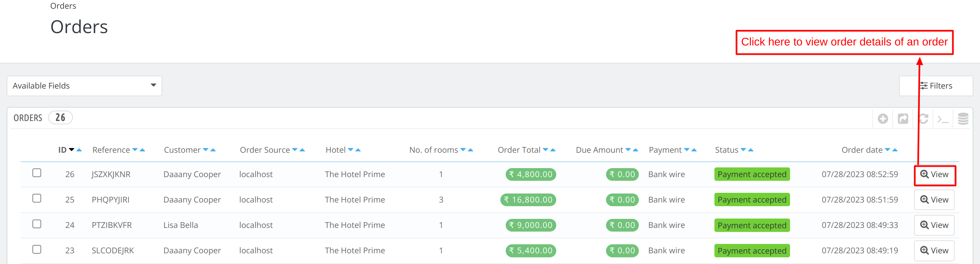Screen dimensions: 980x264
Task: Sort No. of rooms ascending
Action: (471, 150)
